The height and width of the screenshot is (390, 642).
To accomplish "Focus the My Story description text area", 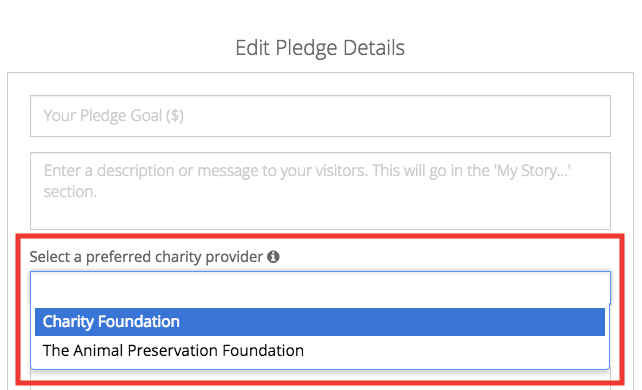I will pyautogui.click(x=320, y=191).
